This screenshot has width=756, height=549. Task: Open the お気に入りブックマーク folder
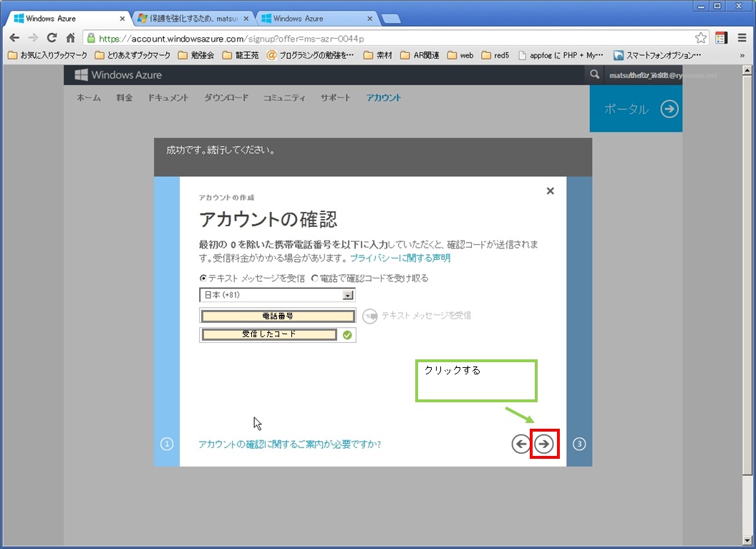[x=48, y=55]
